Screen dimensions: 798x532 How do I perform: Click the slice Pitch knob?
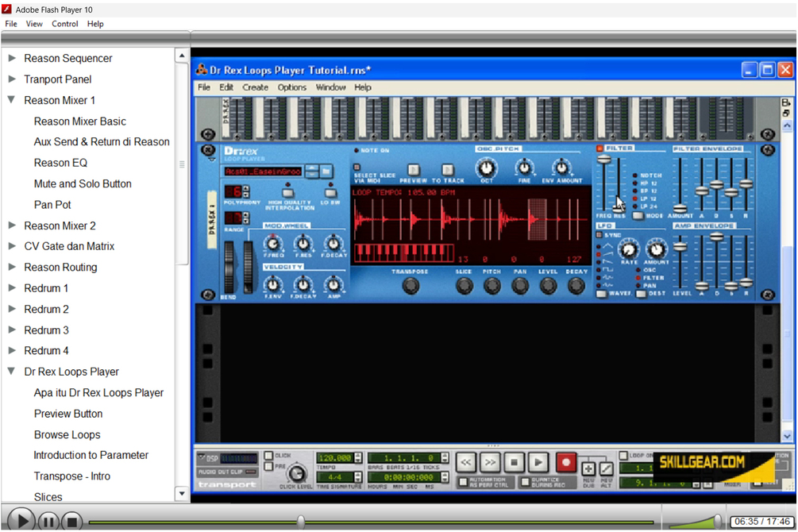click(x=492, y=286)
